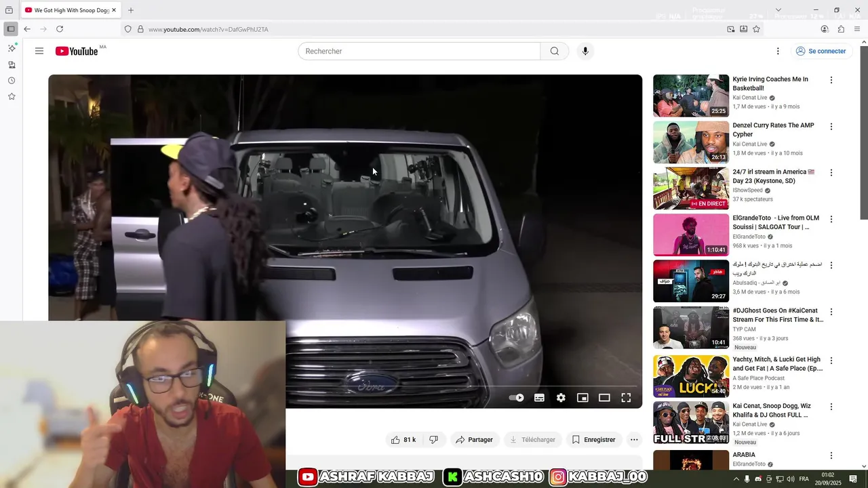Click the tracking protection shield icon

pyautogui.click(x=127, y=29)
